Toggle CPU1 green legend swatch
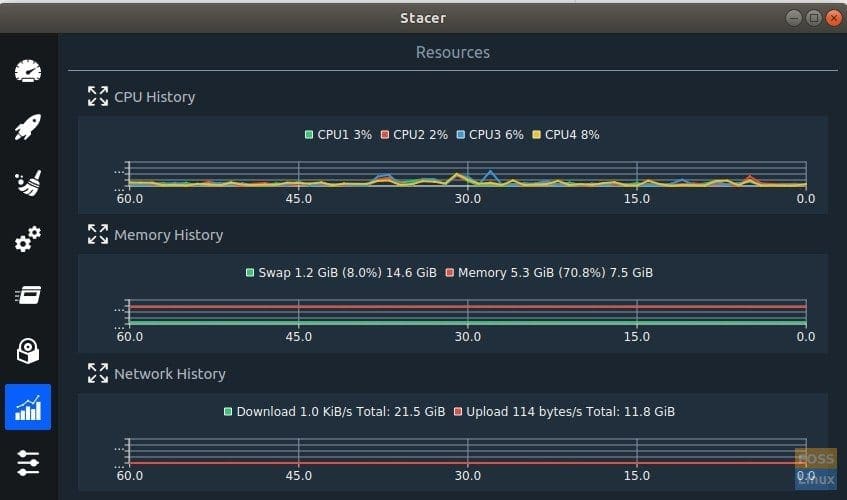Image resolution: width=847 pixels, height=500 pixels. pyautogui.click(x=309, y=134)
